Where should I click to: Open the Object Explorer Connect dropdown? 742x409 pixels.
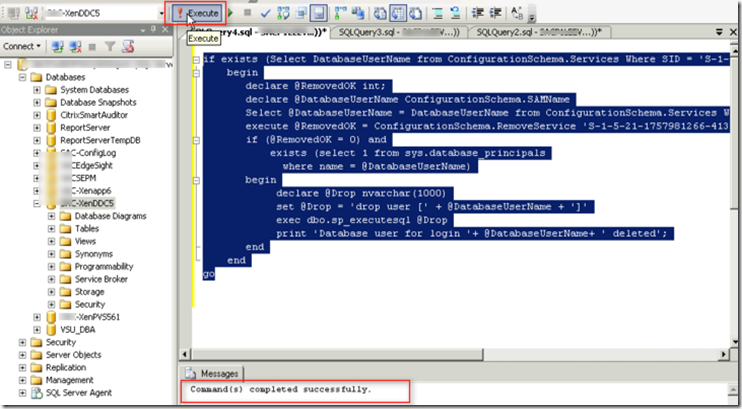(x=22, y=46)
